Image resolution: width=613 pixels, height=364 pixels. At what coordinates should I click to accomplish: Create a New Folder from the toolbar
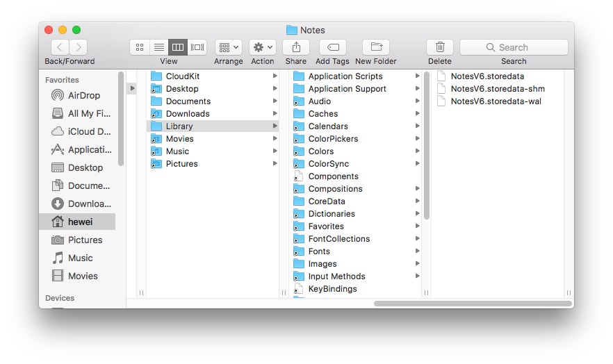coord(376,47)
